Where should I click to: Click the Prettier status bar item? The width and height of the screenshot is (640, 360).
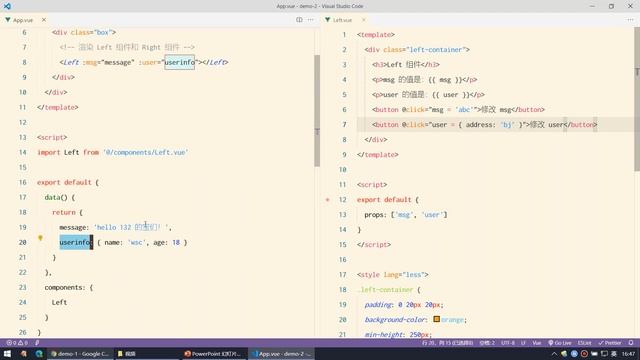coord(609,343)
